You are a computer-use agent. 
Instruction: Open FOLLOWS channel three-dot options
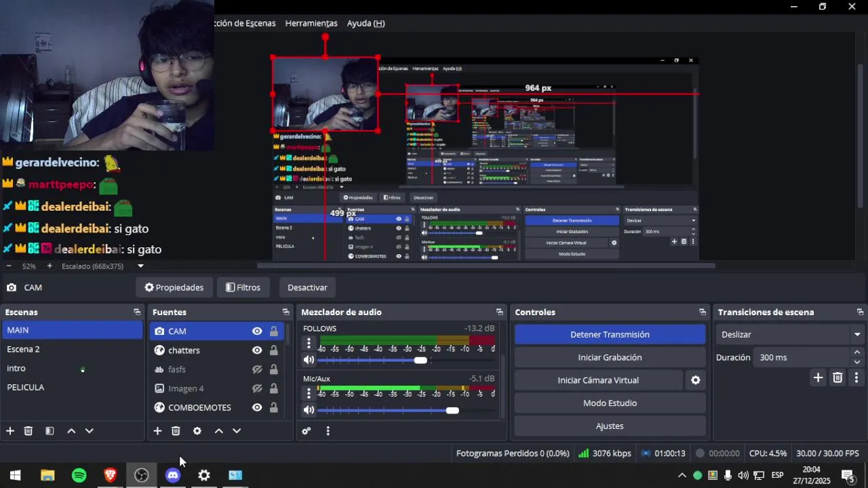[x=309, y=344]
